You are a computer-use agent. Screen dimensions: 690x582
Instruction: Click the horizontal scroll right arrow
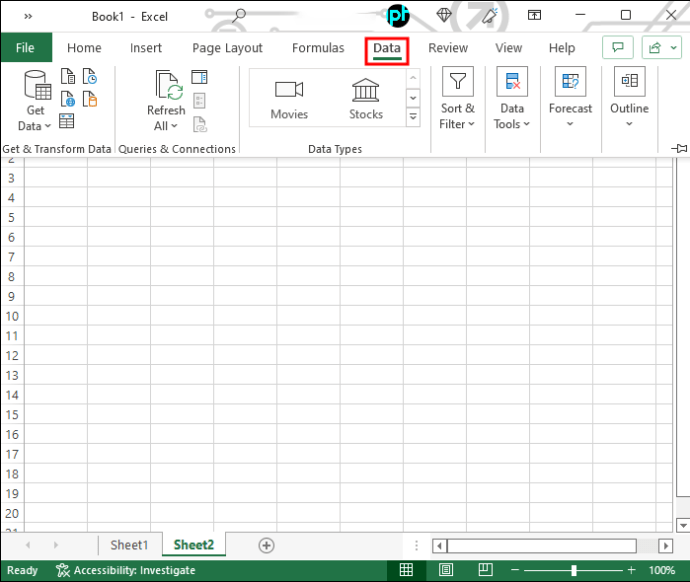click(665, 546)
